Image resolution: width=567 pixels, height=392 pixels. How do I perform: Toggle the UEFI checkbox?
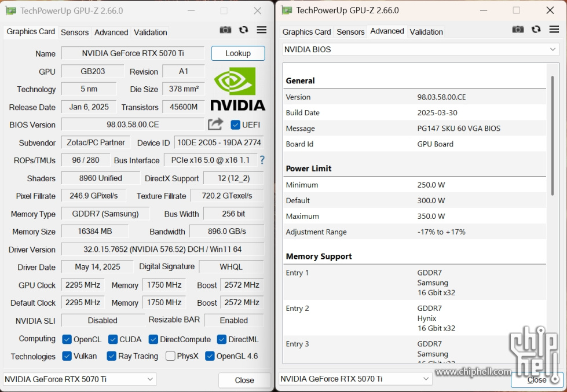click(235, 124)
